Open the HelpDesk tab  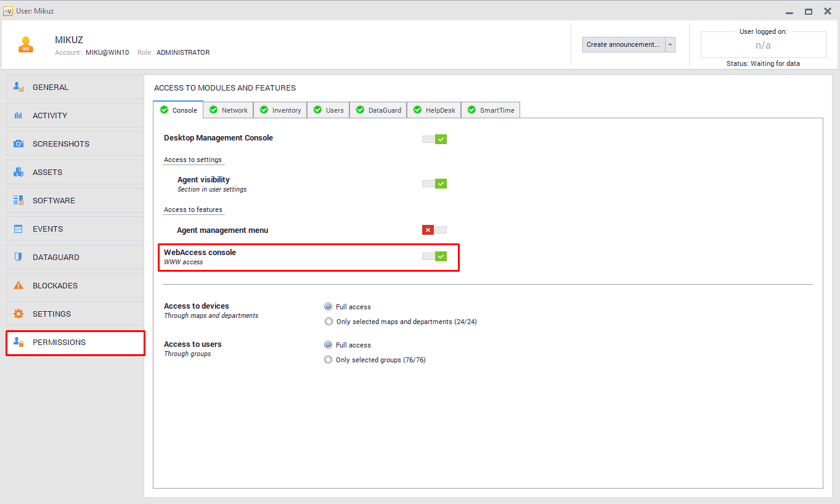(x=434, y=110)
